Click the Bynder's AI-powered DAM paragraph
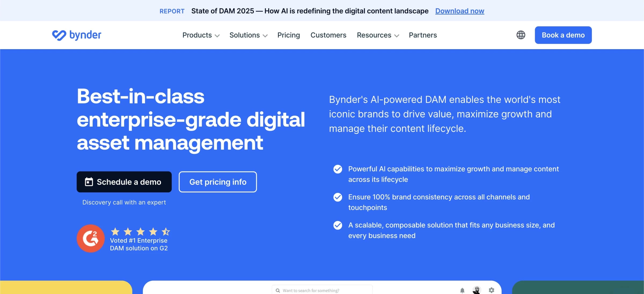The image size is (644, 294). pos(445,114)
